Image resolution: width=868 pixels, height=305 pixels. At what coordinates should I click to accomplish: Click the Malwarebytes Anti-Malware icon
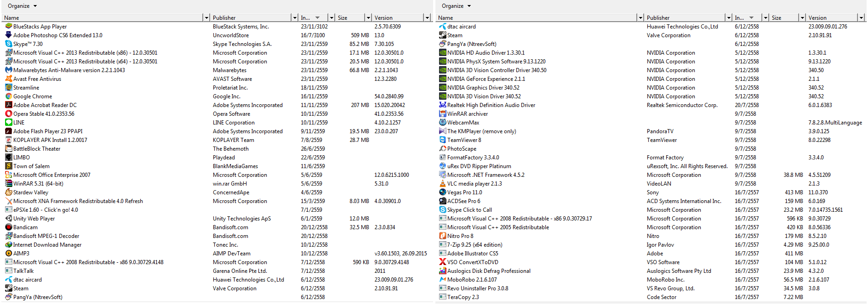9,70
